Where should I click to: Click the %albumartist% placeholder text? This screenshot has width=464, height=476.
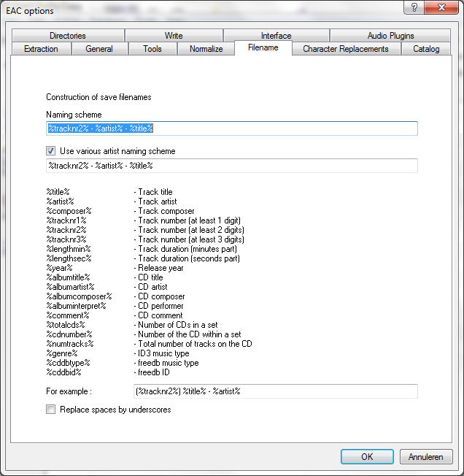[70, 287]
